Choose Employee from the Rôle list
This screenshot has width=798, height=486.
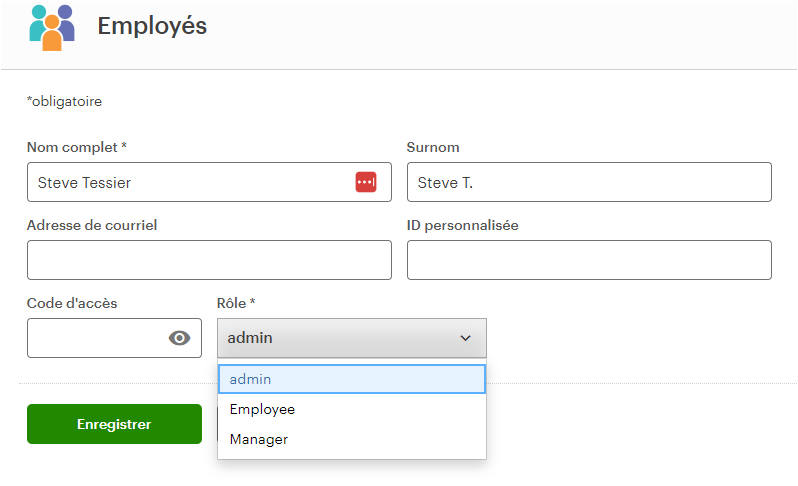click(x=352, y=409)
